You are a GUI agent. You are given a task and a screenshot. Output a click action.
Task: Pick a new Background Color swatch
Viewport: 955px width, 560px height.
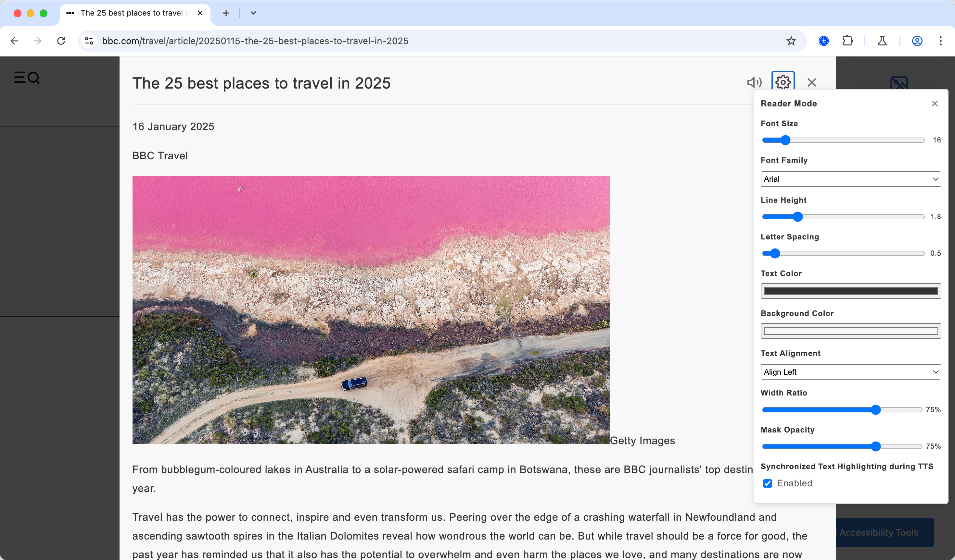tap(850, 331)
